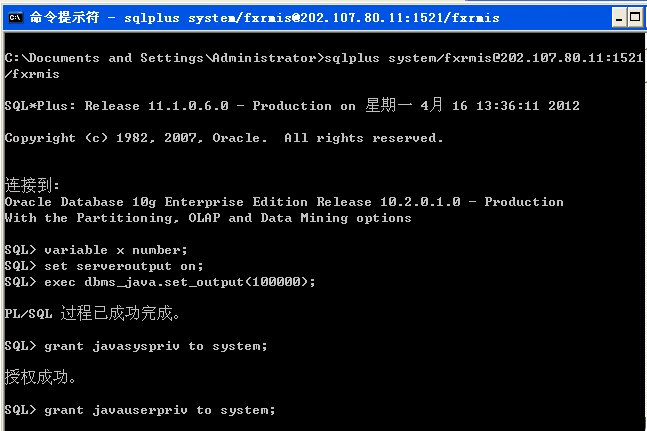Open the command prompt system menu icon
The width and height of the screenshot is (647, 431).
point(16,18)
